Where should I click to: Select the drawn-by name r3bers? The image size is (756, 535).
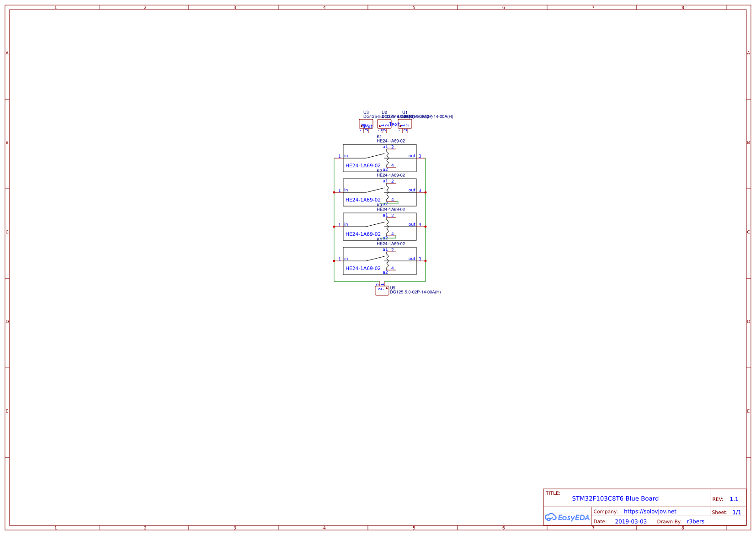[695, 521]
